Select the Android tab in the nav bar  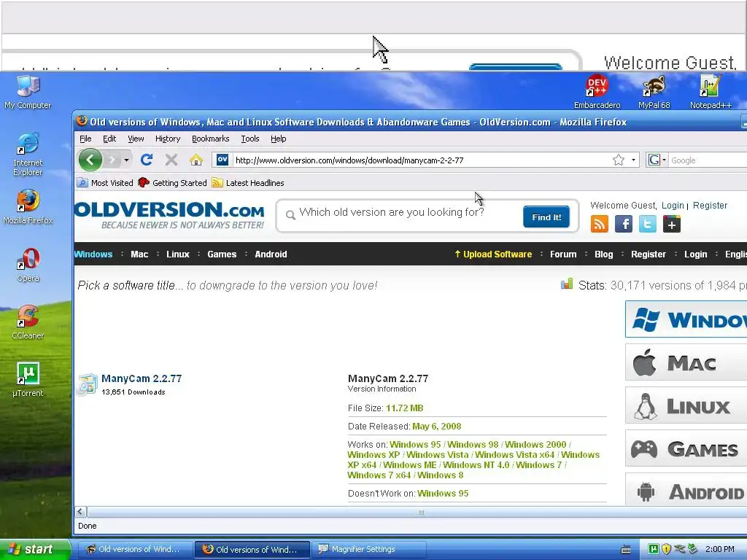tap(271, 254)
